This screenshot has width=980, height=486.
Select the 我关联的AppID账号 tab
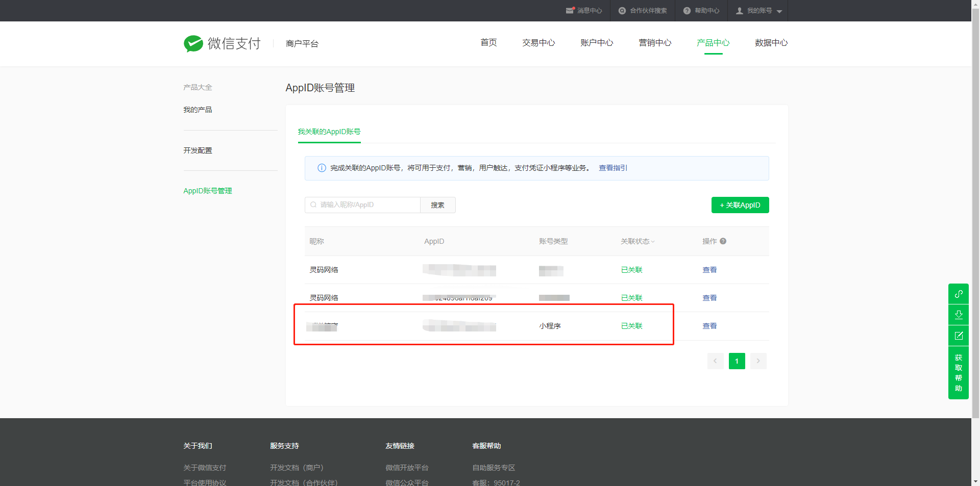click(329, 132)
